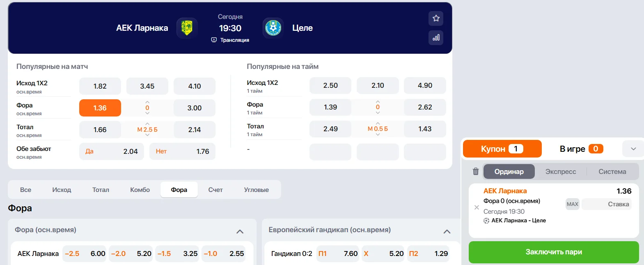Screen dimensions: 644x265
Task: Switch to the В игре tab
Action: [581, 149]
